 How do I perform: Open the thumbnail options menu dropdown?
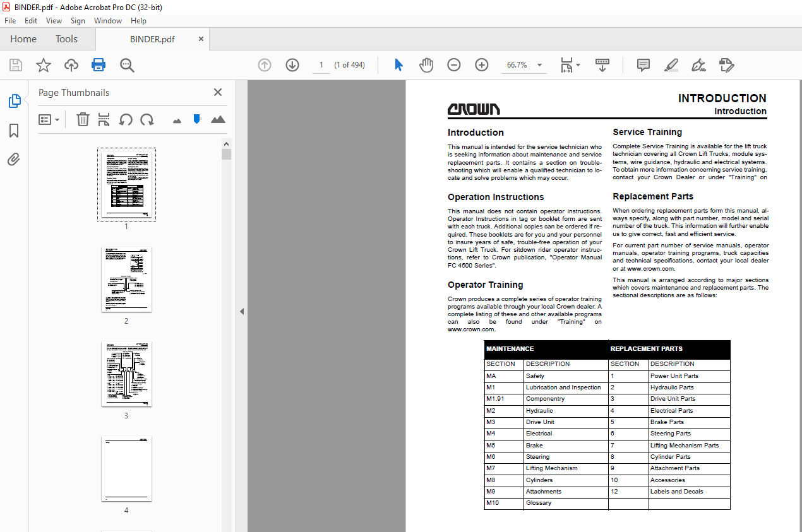click(49, 119)
